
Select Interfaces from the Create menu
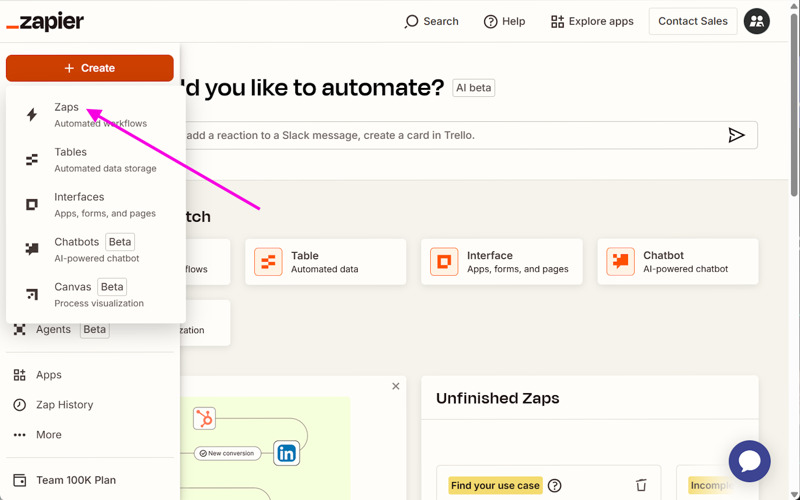(x=96, y=205)
